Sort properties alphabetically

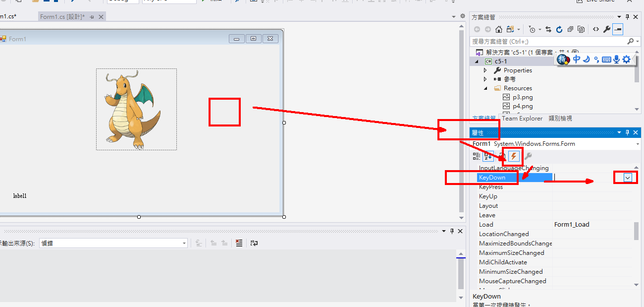tap(488, 156)
